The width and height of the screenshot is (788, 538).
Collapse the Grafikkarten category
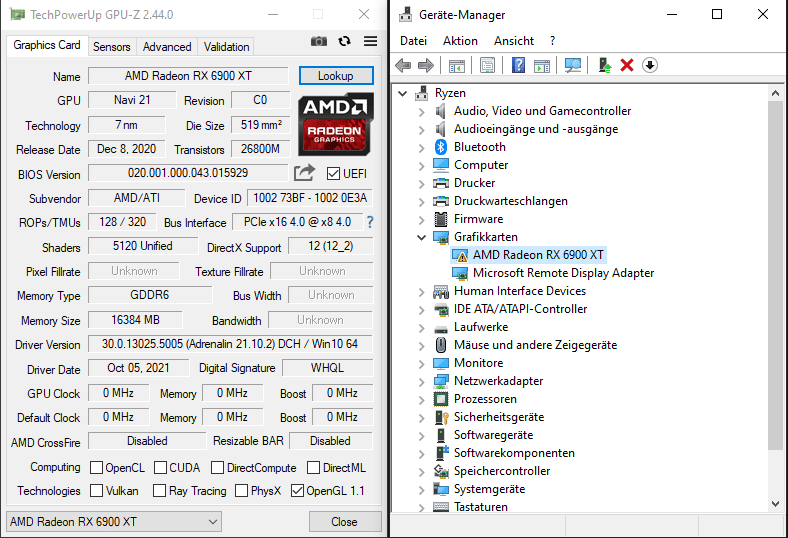point(422,237)
